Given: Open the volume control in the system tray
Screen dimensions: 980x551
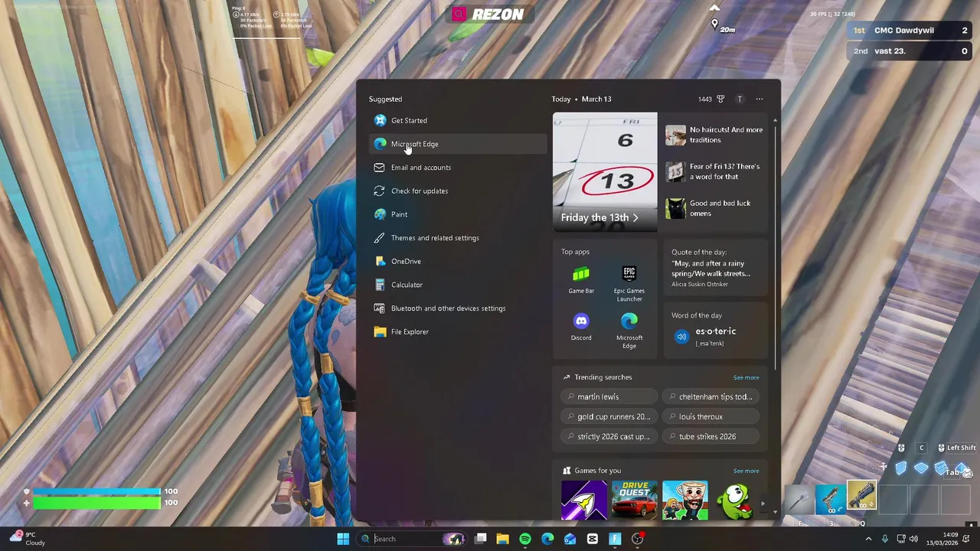Looking at the screenshot, I should 913,539.
